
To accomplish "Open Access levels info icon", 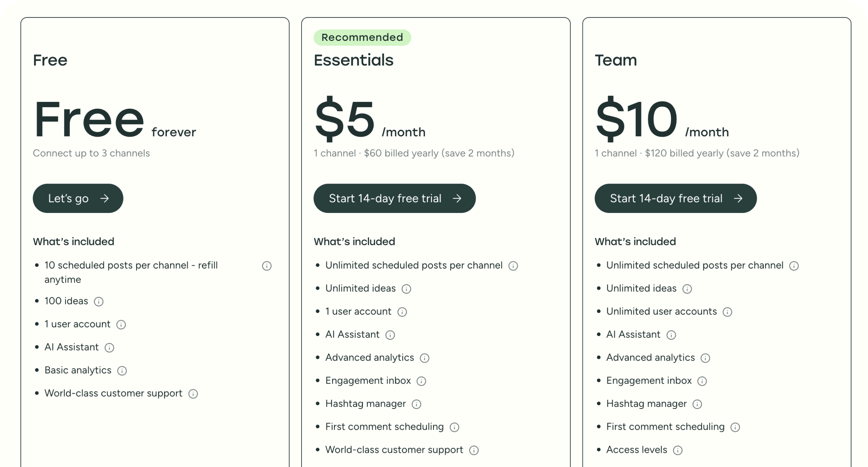I will pos(678,450).
